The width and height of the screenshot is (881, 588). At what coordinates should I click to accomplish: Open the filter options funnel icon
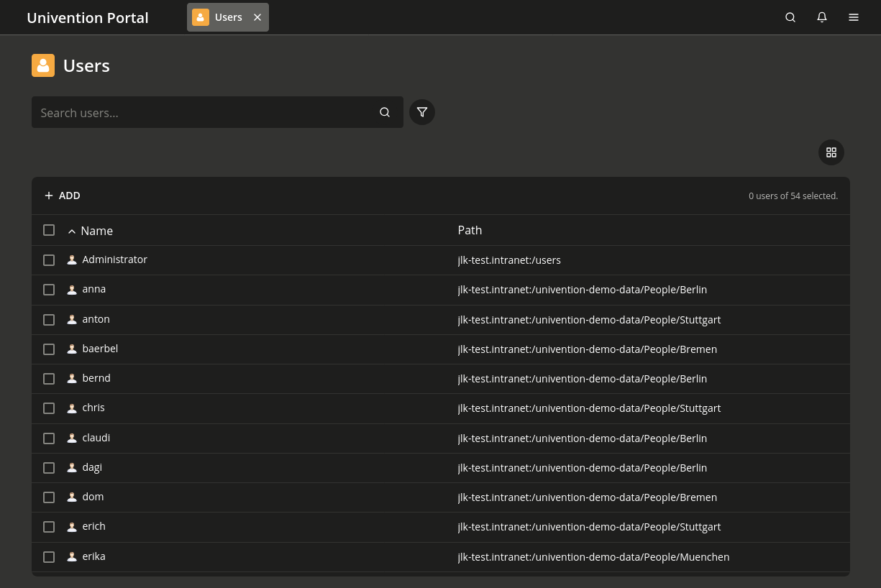click(422, 112)
